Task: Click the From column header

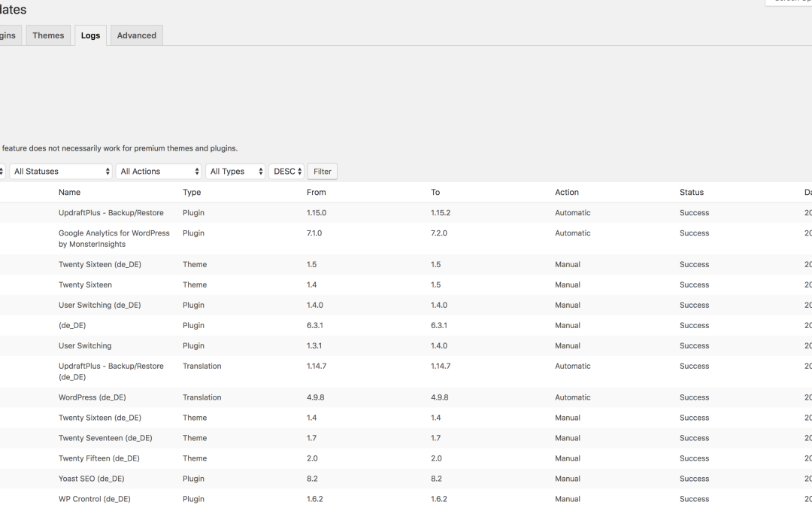Action: pos(317,193)
